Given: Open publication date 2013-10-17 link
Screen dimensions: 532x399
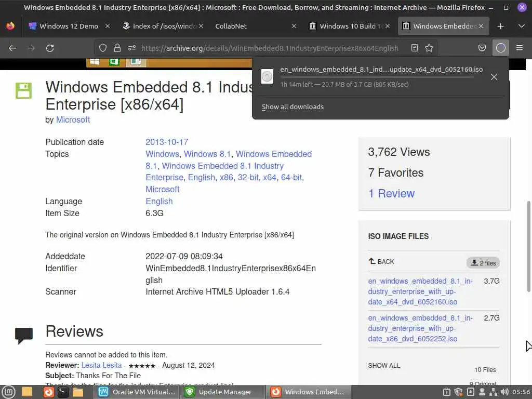Looking at the screenshot, I should tap(167, 142).
